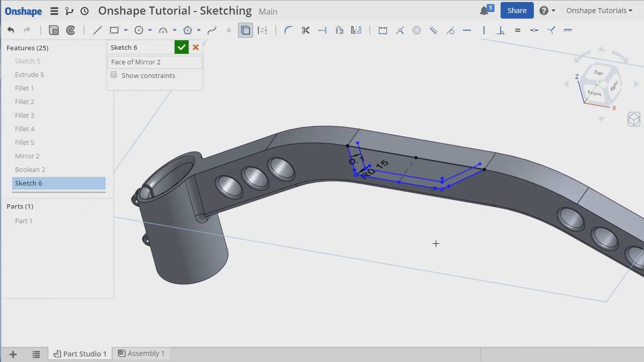Apply the Parallel constraint
Viewport: 644px width, 362px height.
[433, 30]
